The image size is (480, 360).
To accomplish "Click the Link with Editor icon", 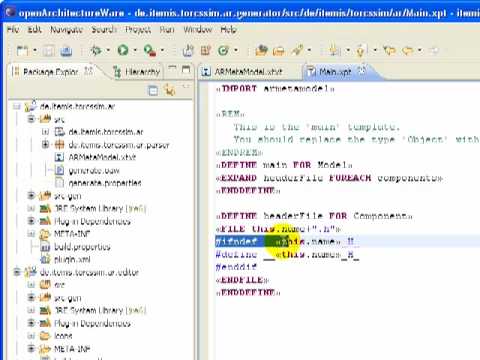I will [170, 90].
